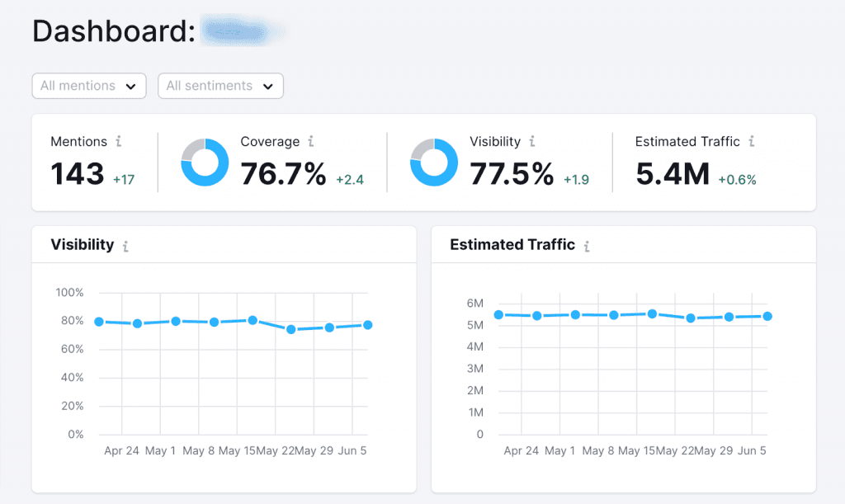Open the All sentiments dropdown

(220, 86)
